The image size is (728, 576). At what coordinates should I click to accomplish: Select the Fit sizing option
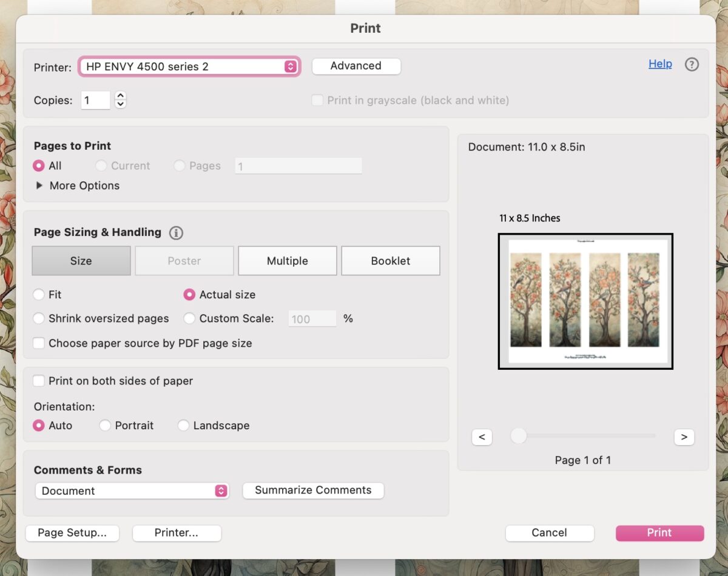(x=39, y=295)
